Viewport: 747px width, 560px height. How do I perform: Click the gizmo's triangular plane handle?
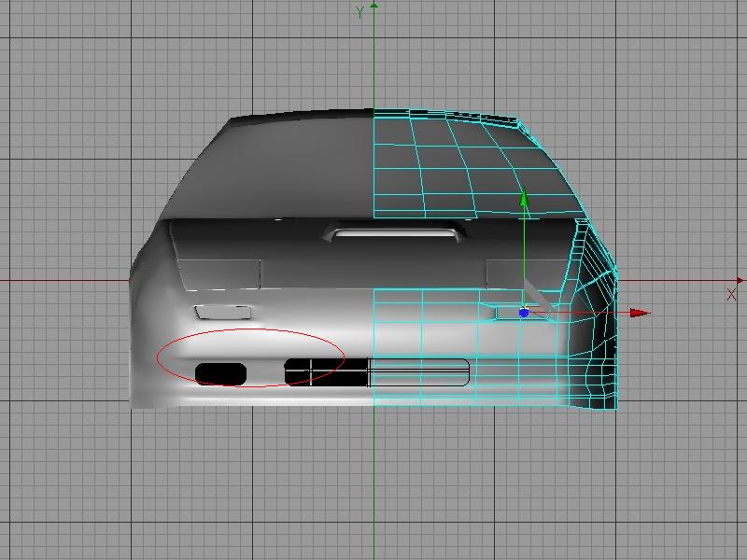(539, 297)
